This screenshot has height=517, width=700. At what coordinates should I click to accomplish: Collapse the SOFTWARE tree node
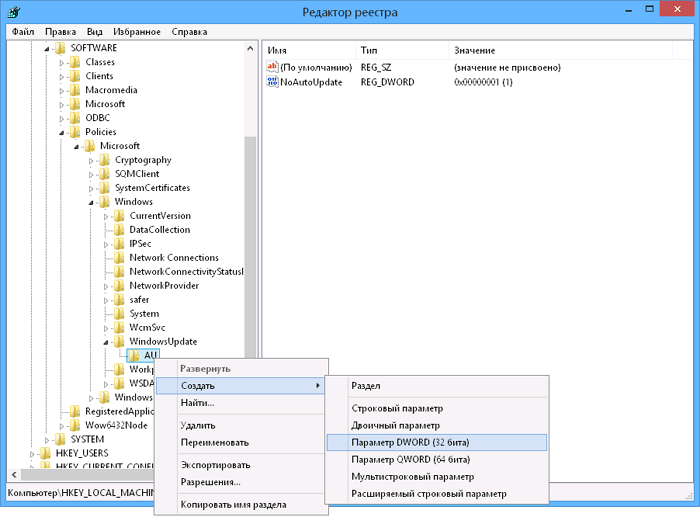pos(46,48)
